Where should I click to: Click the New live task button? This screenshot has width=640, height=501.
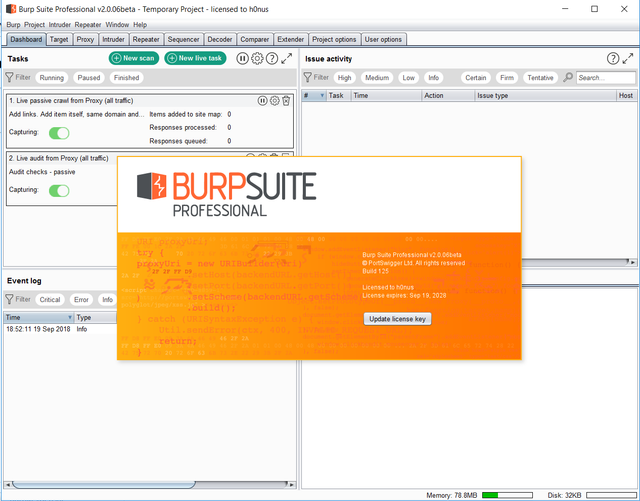195,58
